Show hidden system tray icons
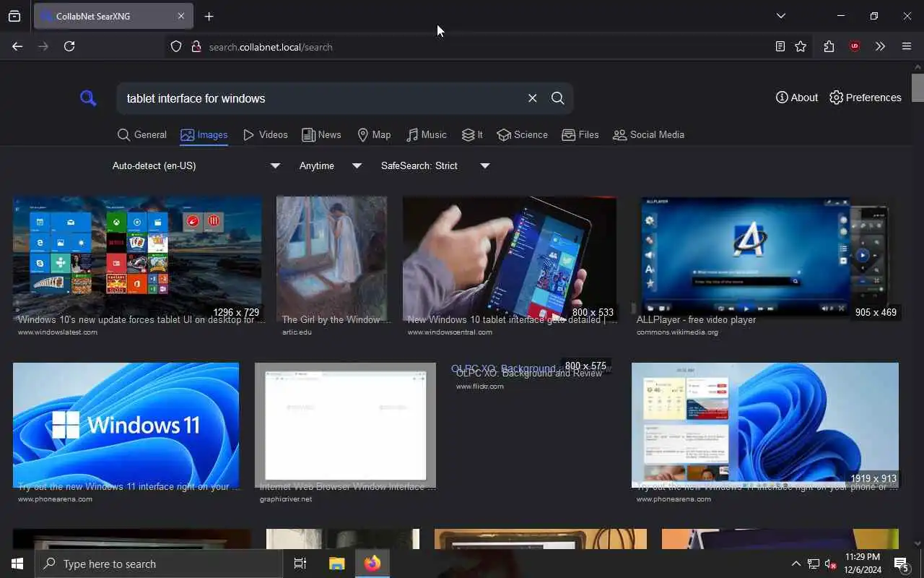 796,564
